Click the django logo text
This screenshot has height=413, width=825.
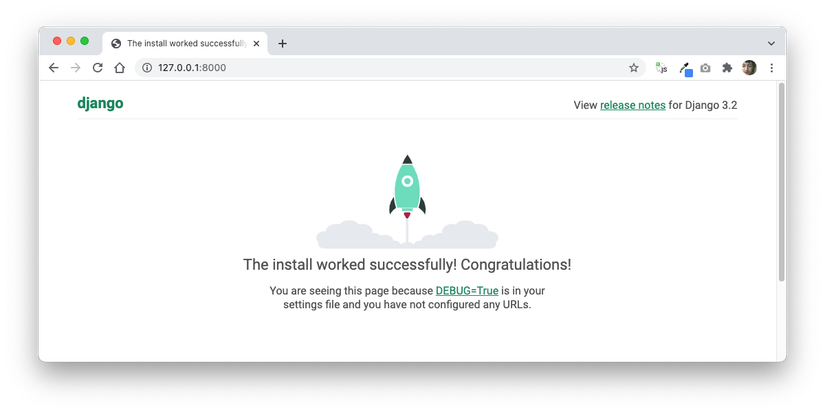tap(100, 103)
